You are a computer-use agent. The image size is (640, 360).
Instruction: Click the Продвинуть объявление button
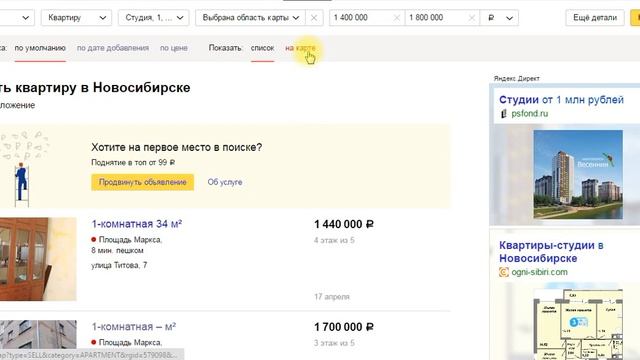[x=142, y=182]
